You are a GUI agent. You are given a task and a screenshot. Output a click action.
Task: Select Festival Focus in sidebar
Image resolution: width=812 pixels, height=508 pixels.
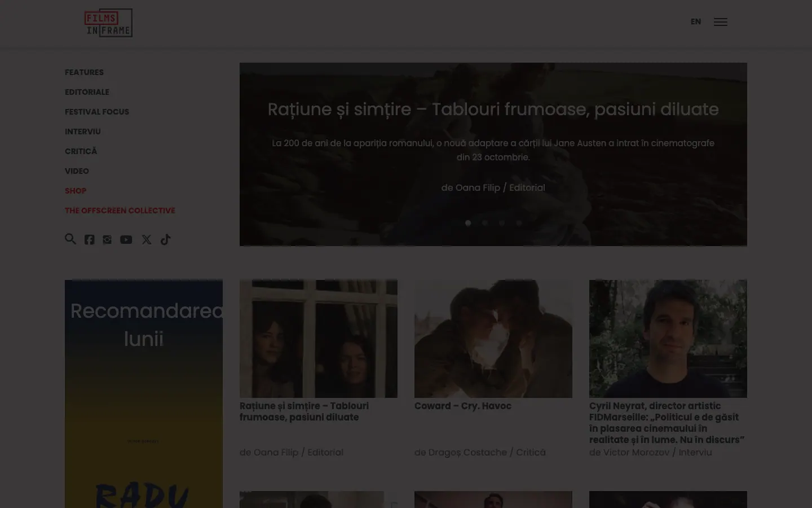97,112
